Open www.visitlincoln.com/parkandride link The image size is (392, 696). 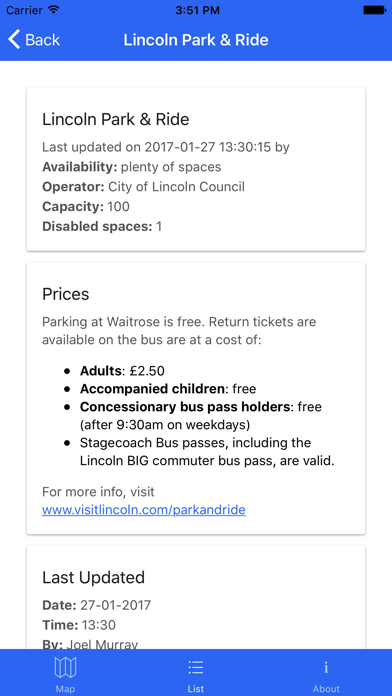coord(144,510)
